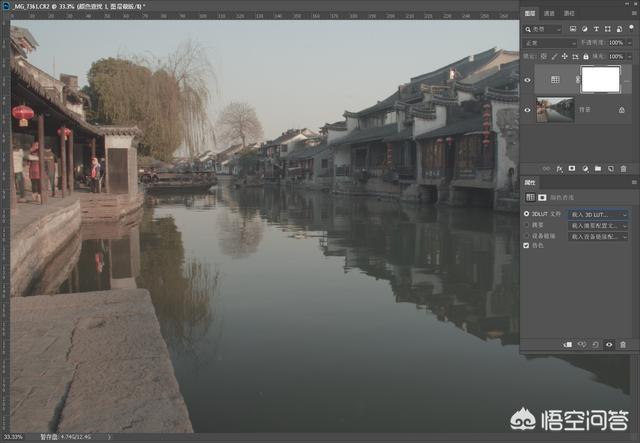This screenshot has width=640, height=443.
Task: Open the Load Device Link profile dropdown
Action: (x=598, y=236)
